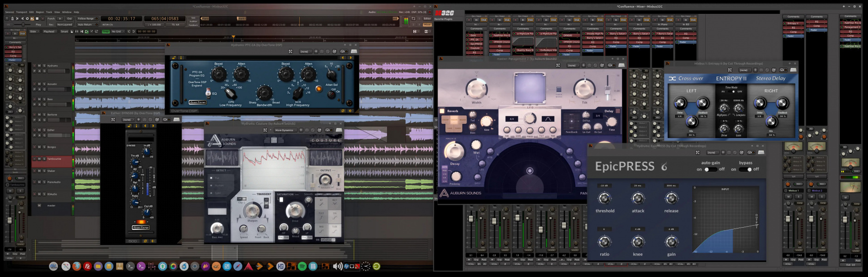This screenshot has width=868, height=277.
Task: Open the Window menu
Action: [67, 12]
